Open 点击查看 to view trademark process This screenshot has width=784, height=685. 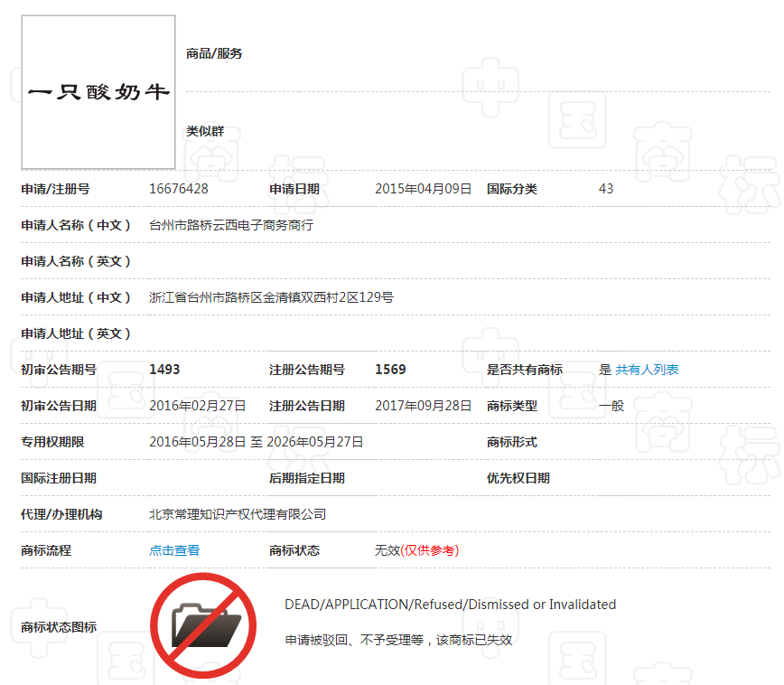pyautogui.click(x=174, y=550)
